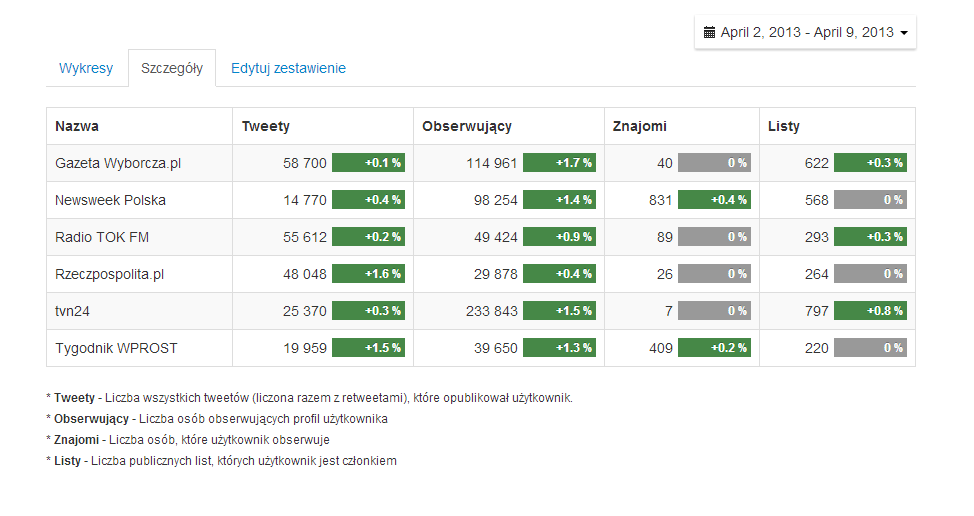Open the date range dropdown
This screenshot has width=974, height=516.
pos(806,33)
